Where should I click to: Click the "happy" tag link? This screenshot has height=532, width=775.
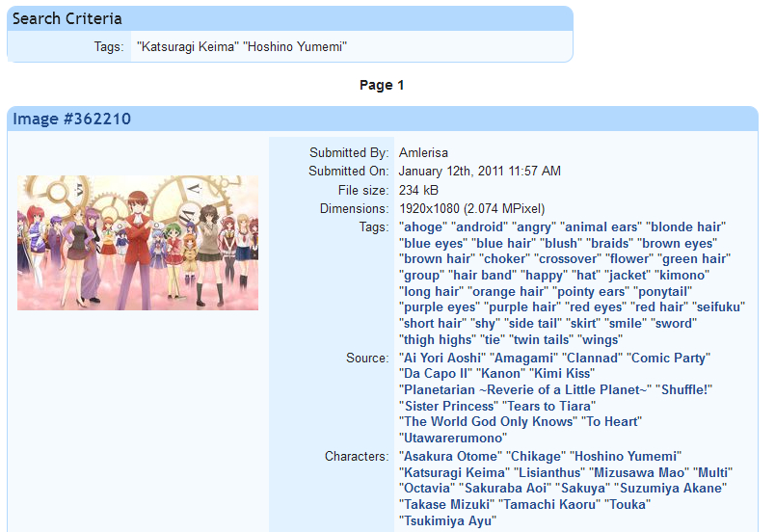tap(545, 275)
